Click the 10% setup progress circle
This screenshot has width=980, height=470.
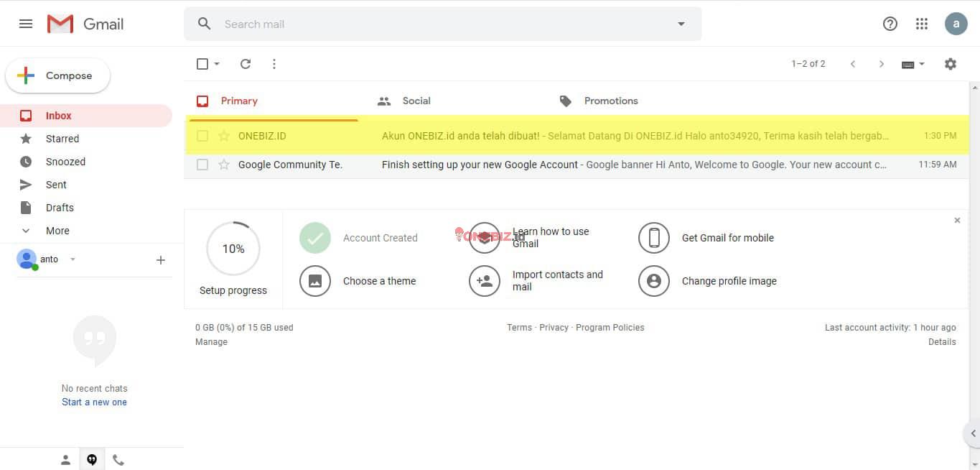[x=233, y=249]
